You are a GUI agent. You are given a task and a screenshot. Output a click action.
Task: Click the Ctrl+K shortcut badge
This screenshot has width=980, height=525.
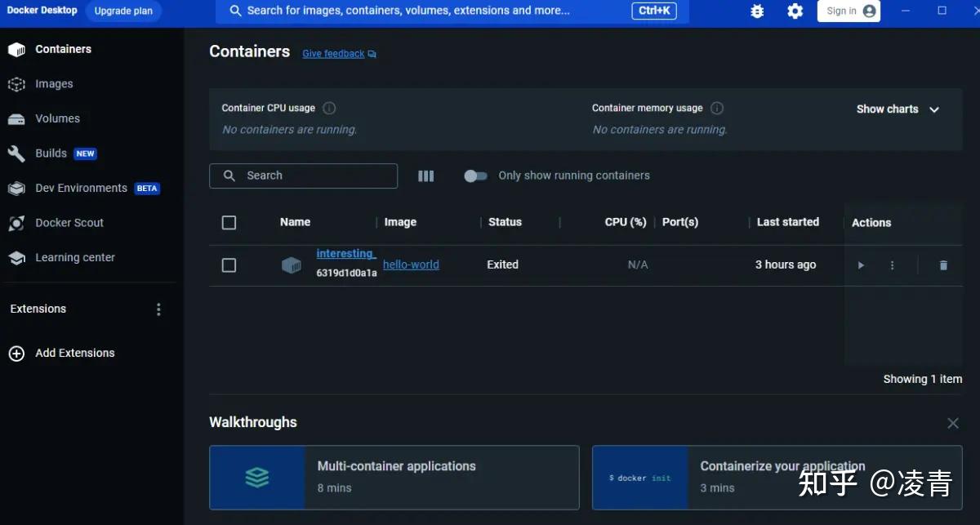point(654,11)
